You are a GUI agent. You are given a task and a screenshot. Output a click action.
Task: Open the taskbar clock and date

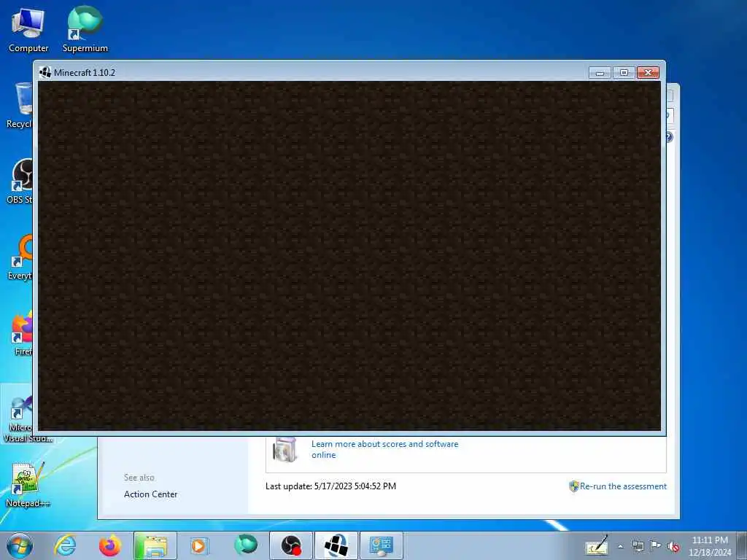coord(709,546)
